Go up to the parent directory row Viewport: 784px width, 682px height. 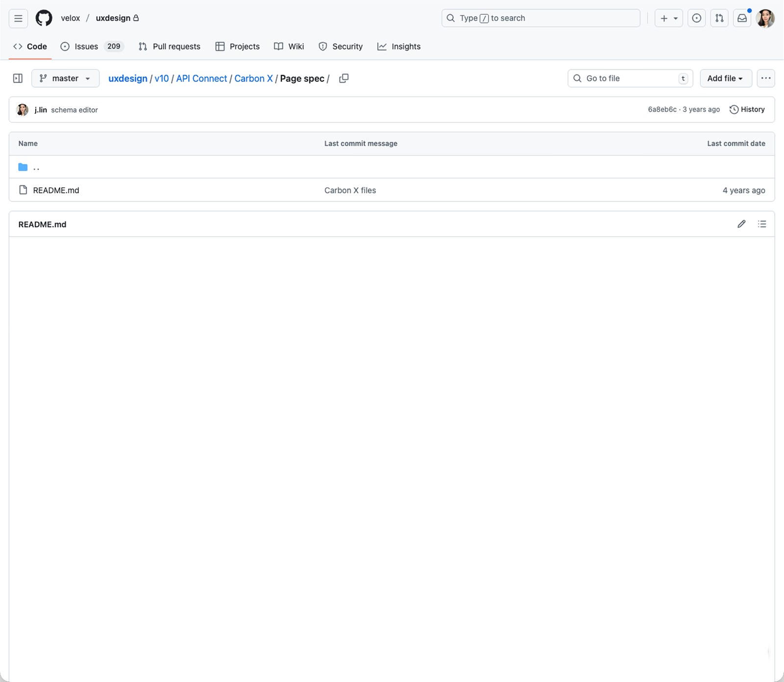point(392,167)
